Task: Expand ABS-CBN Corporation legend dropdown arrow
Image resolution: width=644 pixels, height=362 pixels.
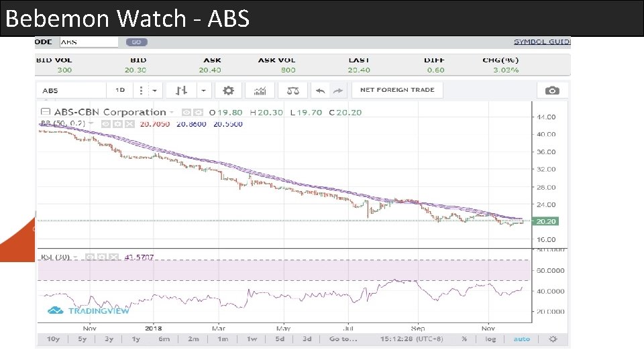Action: tap(172, 112)
